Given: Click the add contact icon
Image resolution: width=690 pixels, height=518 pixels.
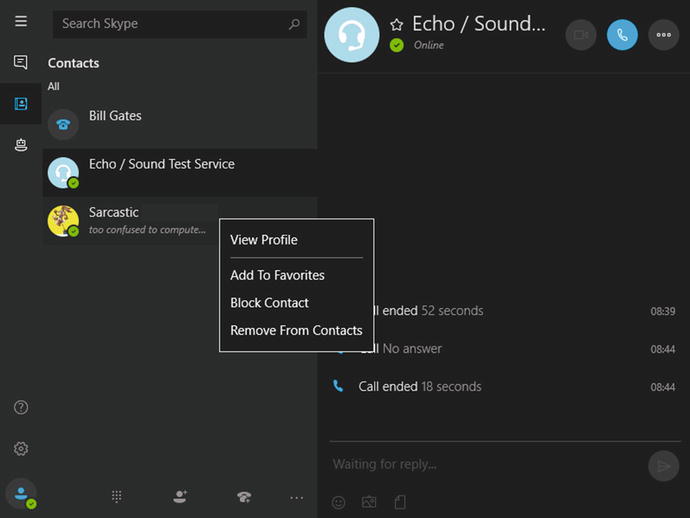Looking at the screenshot, I should pos(180,496).
